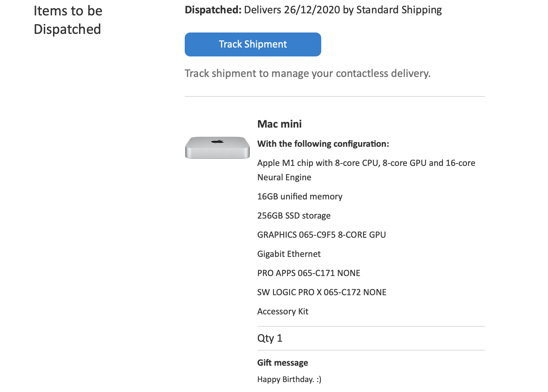Click the 'With the following configuration' heading

323,144
